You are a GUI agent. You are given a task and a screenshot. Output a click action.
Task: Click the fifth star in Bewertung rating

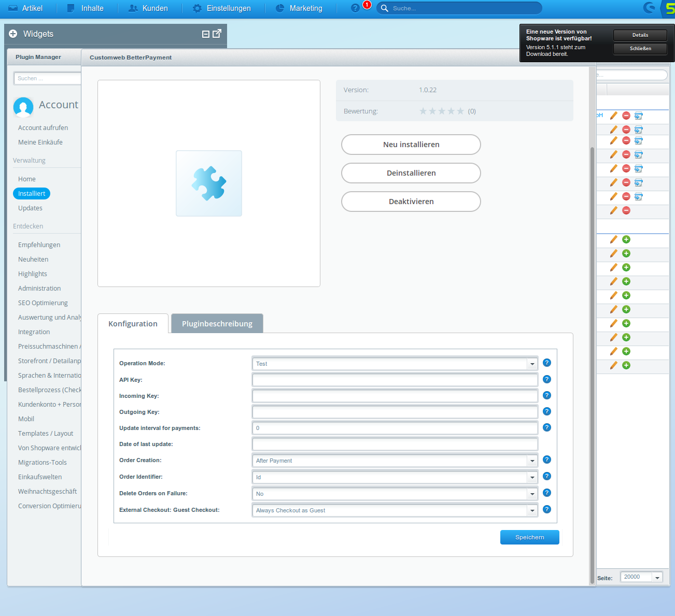[460, 111]
